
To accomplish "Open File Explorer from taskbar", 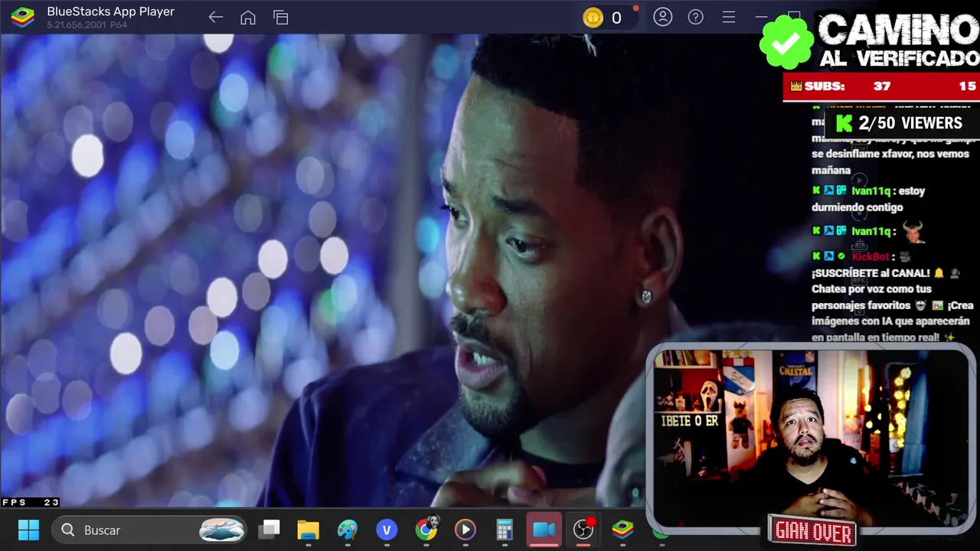I will [308, 530].
